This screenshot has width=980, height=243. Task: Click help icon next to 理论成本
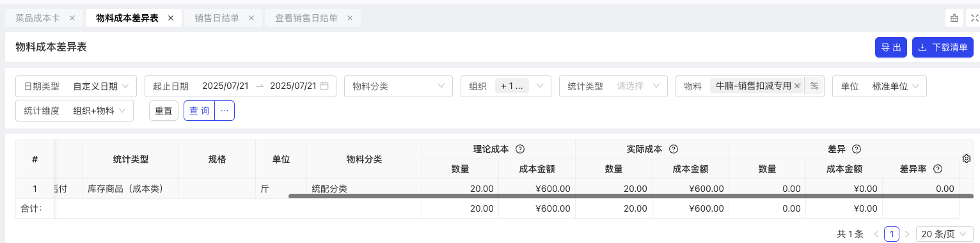point(520,149)
